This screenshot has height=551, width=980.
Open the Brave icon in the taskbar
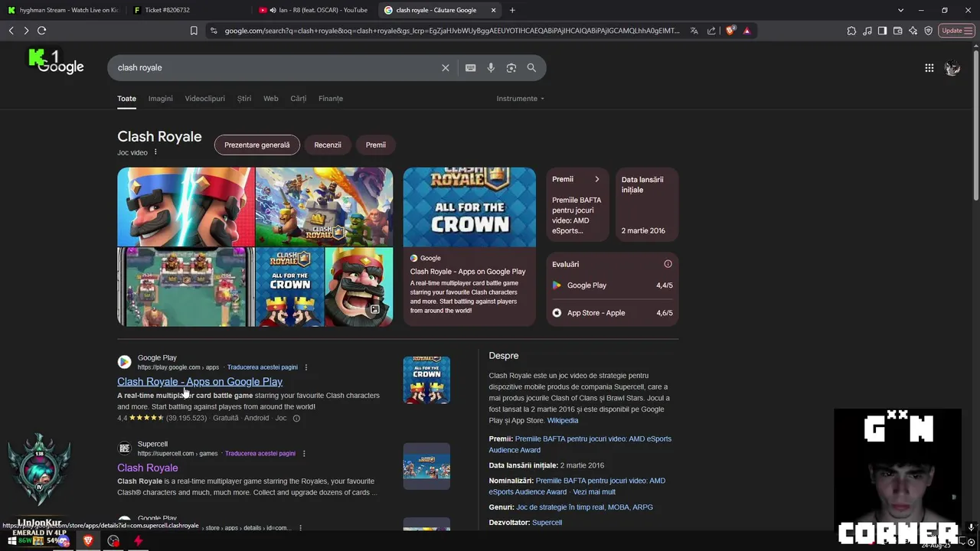(x=88, y=541)
